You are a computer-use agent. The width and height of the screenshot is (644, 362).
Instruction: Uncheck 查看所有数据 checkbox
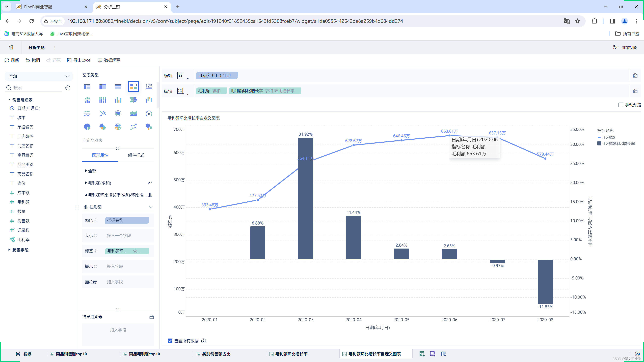tap(170, 341)
